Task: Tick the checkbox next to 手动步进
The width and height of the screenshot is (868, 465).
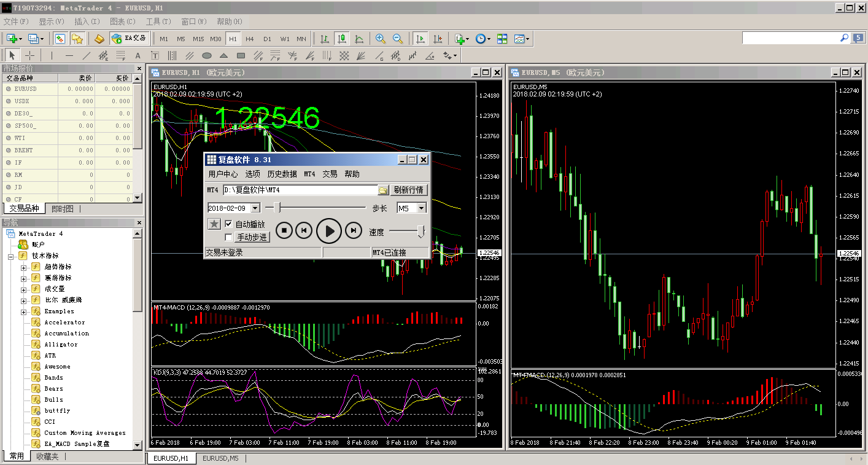Action: [229, 237]
